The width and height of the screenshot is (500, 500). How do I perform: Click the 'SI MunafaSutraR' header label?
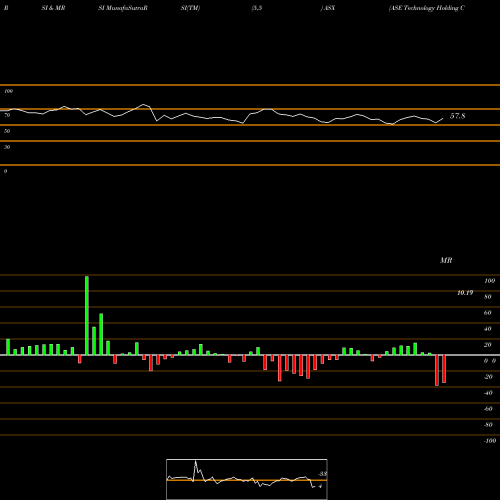123,8
